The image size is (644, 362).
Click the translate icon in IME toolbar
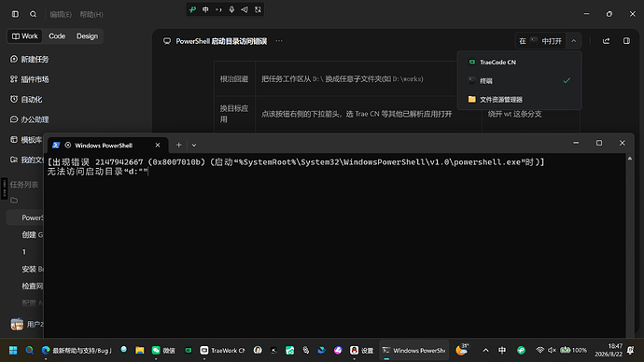[x=258, y=9]
